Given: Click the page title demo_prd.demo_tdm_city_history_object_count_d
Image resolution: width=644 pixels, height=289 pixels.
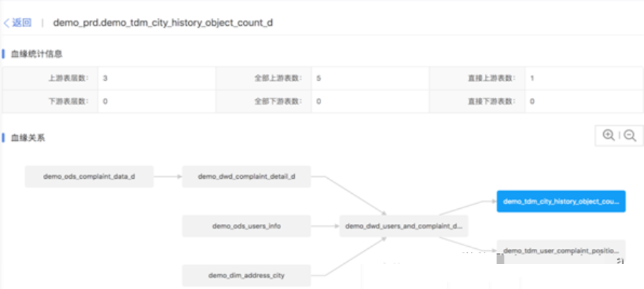Looking at the screenshot, I should [162, 22].
